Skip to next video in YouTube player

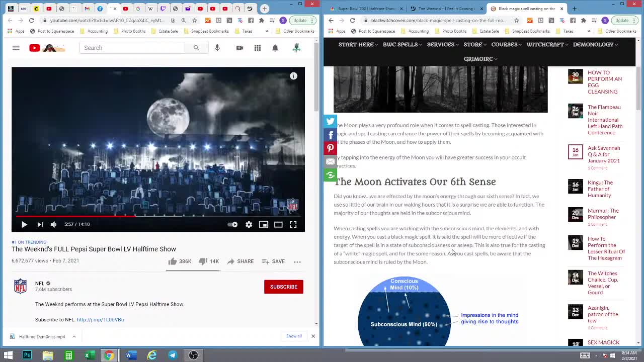click(40, 224)
